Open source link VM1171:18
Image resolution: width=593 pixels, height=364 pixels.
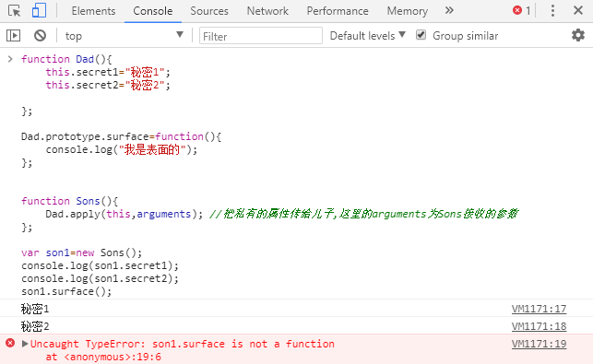[539, 326]
